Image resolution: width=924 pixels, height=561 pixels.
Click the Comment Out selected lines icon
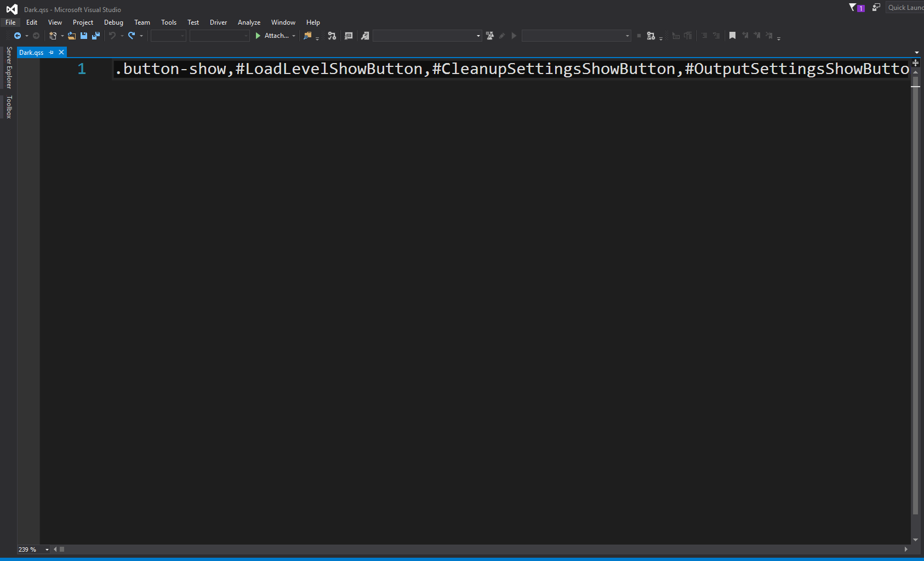(704, 36)
